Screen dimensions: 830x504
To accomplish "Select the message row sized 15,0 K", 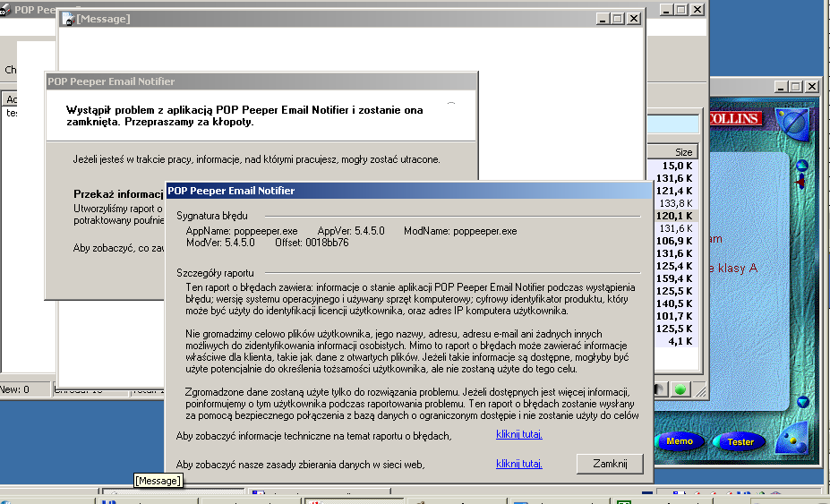I will (x=672, y=166).
